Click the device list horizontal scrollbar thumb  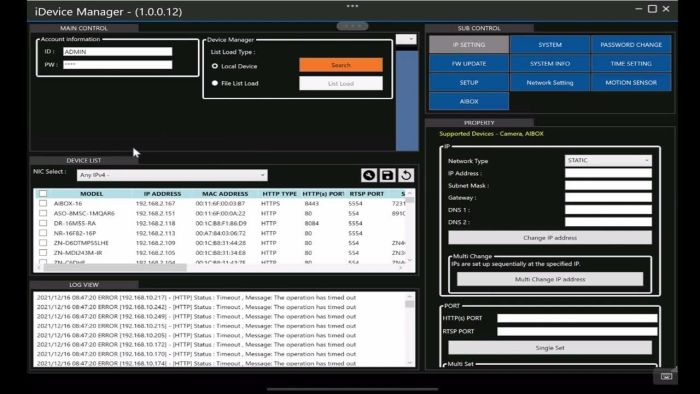click(x=115, y=268)
